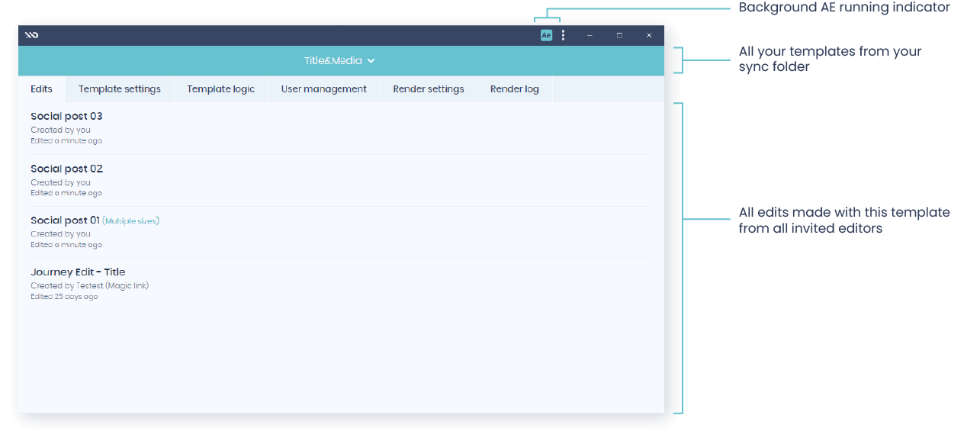Close the application window
This screenshot has width=980, height=441.
tap(649, 35)
